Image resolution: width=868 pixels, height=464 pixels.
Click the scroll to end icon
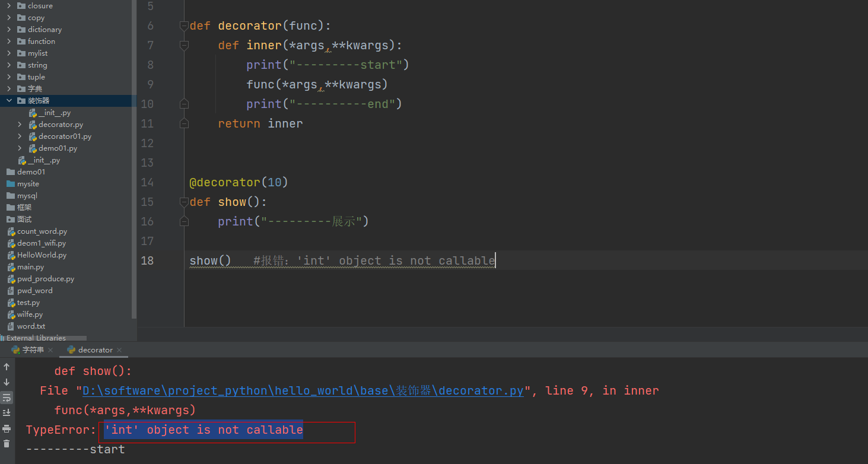pyautogui.click(x=7, y=412)
